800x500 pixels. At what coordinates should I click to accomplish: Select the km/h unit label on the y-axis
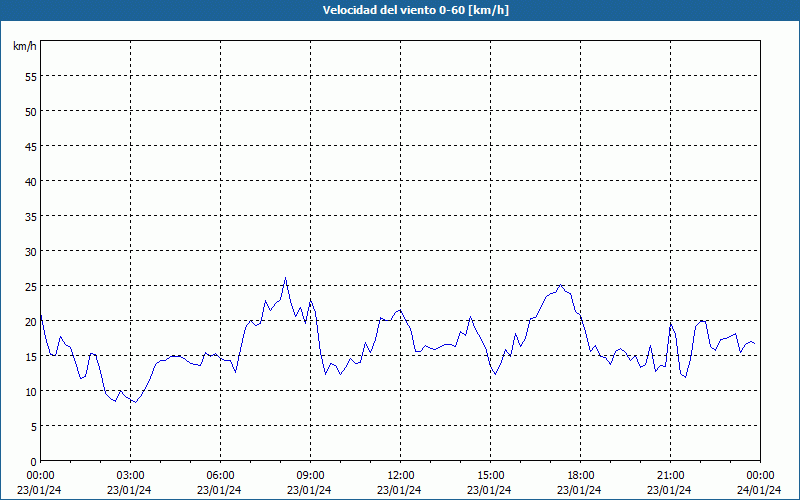(x=25, y=46)
